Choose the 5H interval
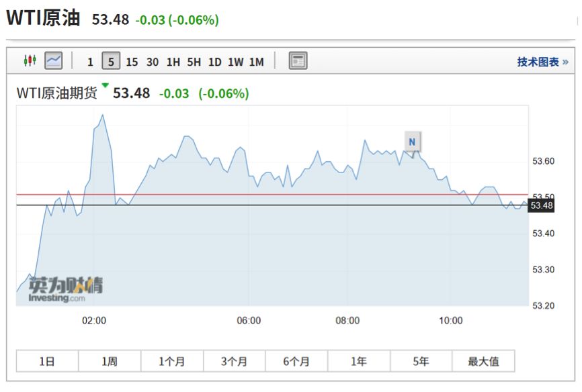 [x=194, y=62]
